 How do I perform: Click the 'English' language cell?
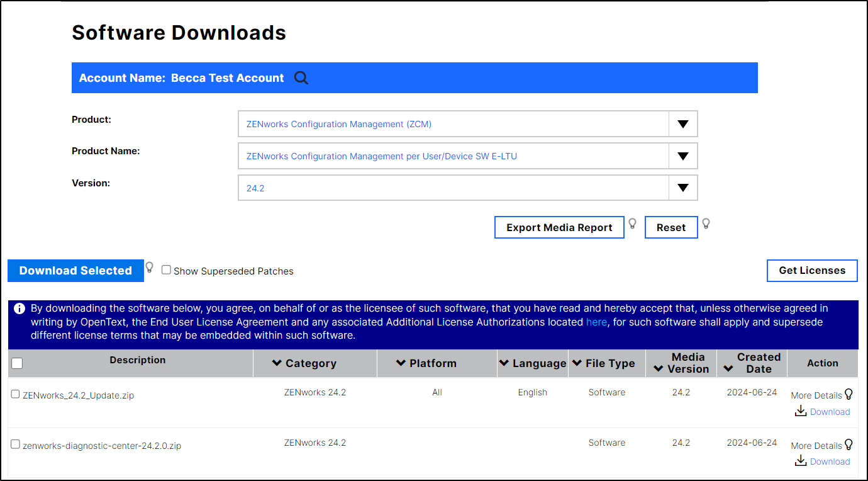pos(533,392)
